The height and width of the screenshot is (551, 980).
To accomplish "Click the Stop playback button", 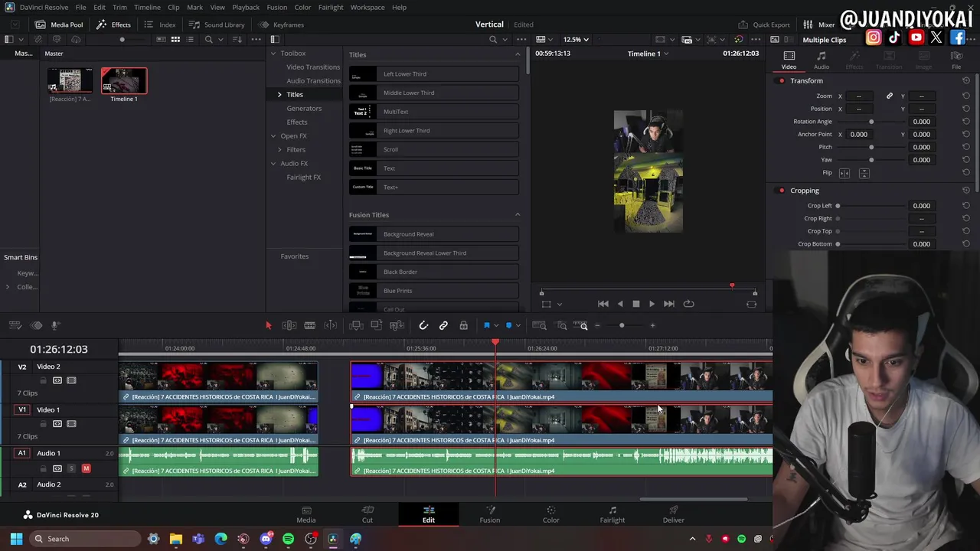I will (635, 304).
